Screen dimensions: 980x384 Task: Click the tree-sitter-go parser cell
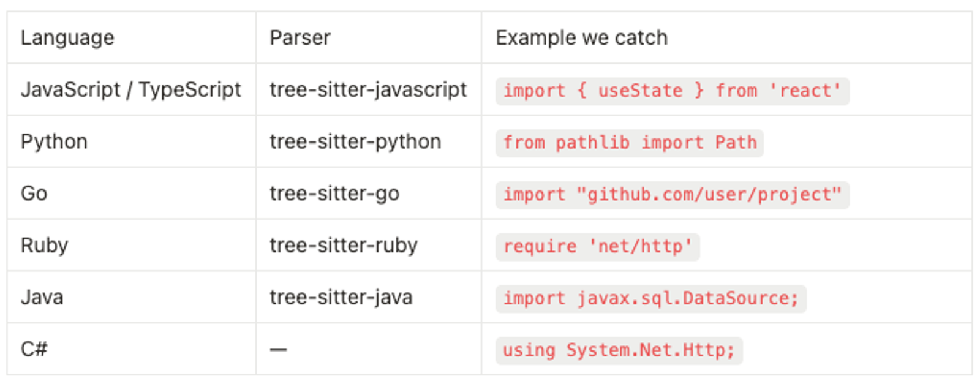coord(334,194)
